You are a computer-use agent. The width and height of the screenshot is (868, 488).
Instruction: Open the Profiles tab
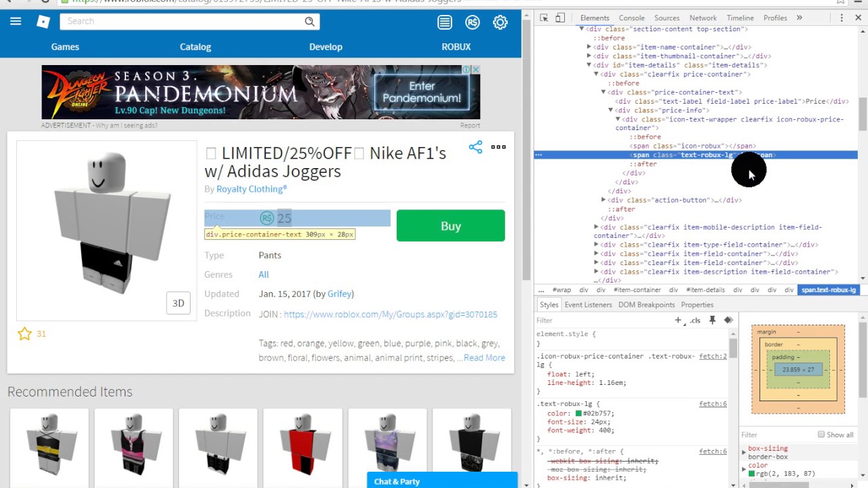775,18
